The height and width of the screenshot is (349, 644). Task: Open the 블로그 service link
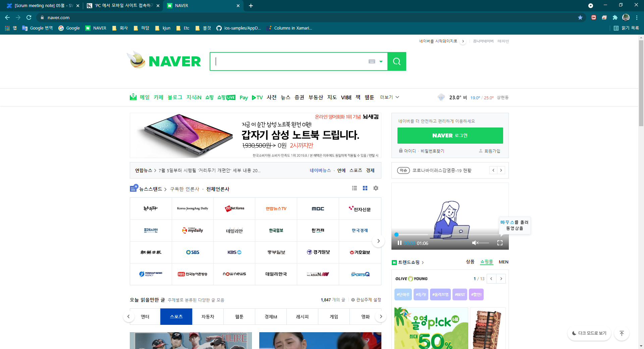click(x=175, y=97)
